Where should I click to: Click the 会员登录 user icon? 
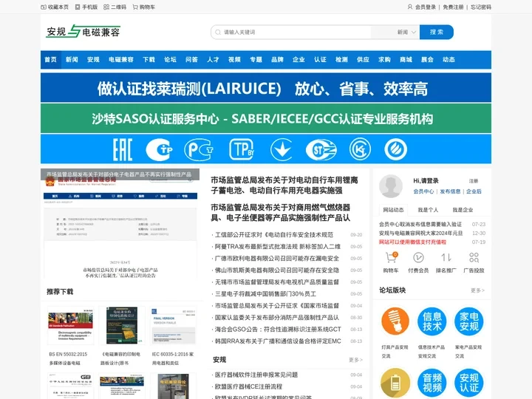click(x=410, y=7)
